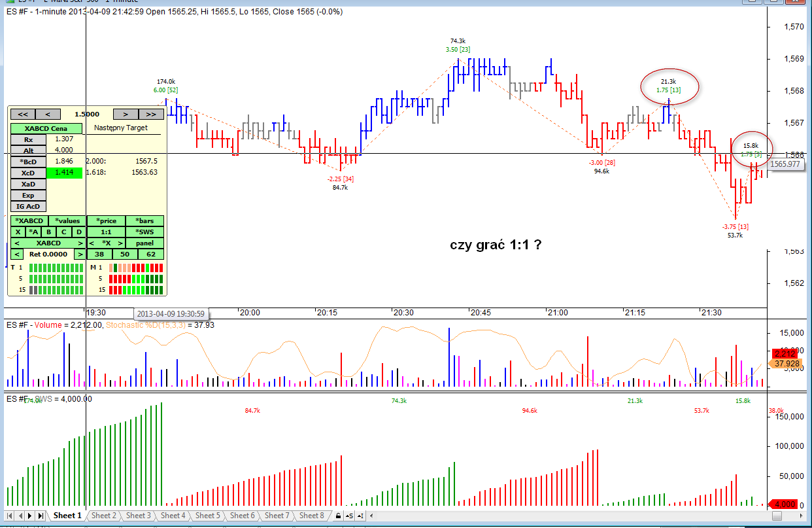Toggle point C in the panel

(64, 232)
